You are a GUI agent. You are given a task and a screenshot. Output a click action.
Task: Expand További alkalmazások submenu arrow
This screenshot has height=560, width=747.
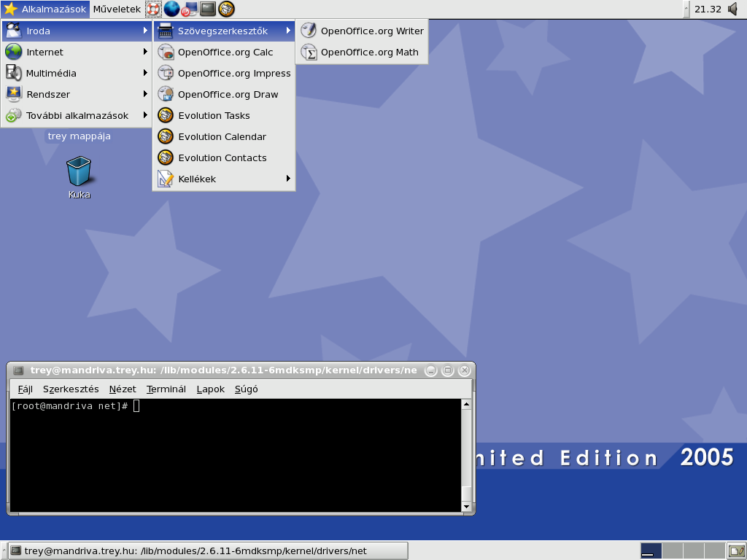click(x=145, y=115)
